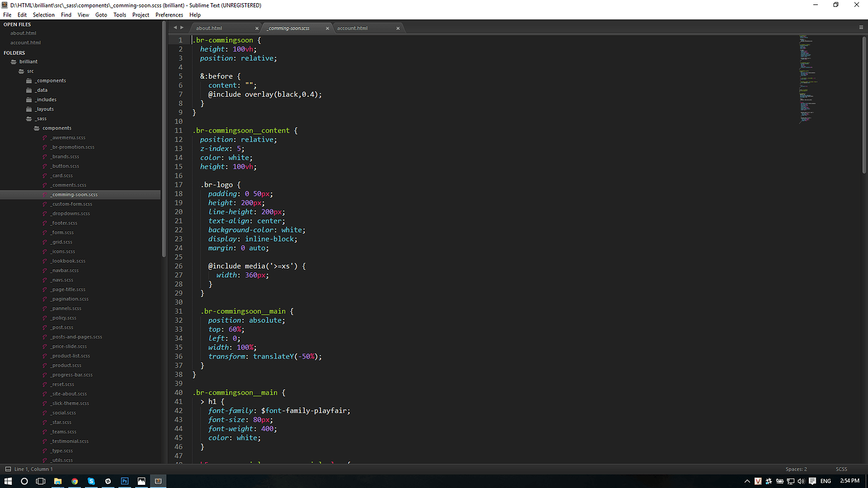This screenshot has height=488, width=868.
Task: Open the Cortana search circle in taskbar
Action: pyautogui.click(x=25, y=481)
